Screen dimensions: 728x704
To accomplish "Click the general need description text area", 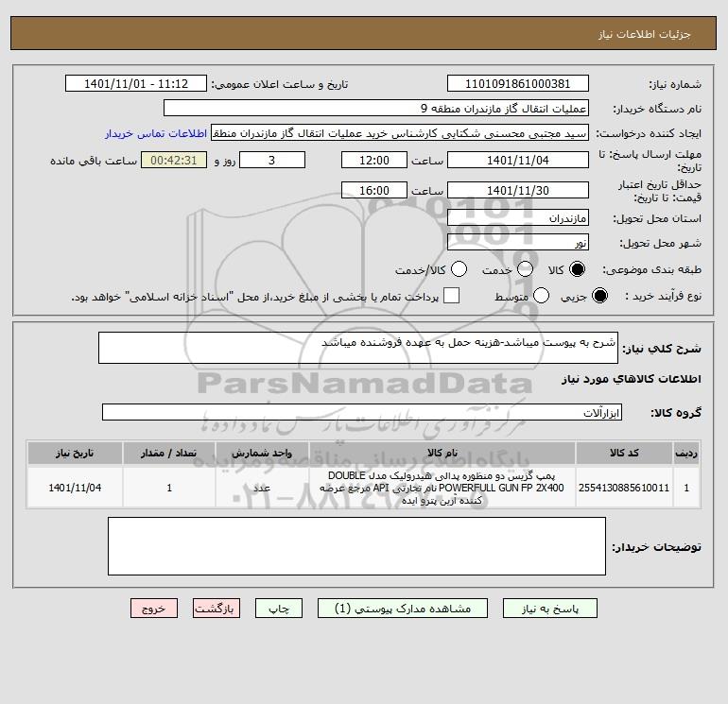I will click(x=358, y=348).
